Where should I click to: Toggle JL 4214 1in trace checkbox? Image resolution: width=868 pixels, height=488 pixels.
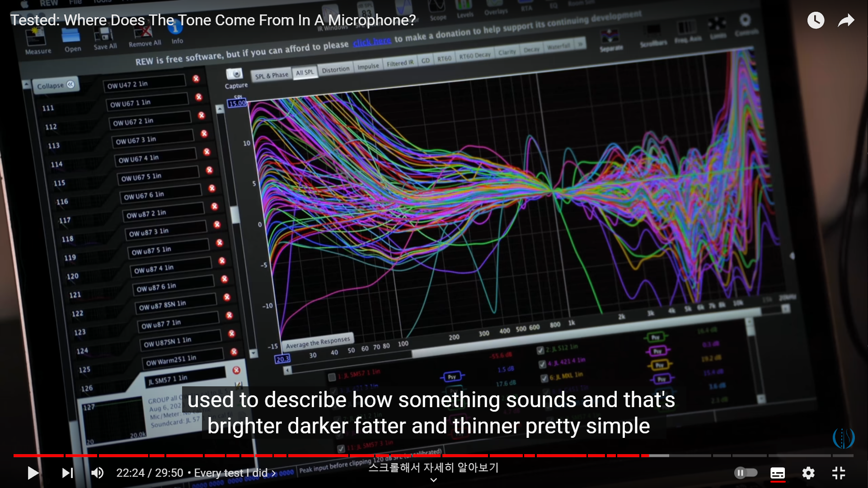click(x=542, y=364)
